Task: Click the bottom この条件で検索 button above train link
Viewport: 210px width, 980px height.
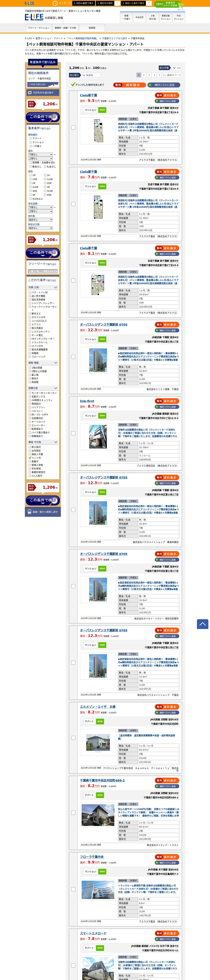Action: point(43,500)
